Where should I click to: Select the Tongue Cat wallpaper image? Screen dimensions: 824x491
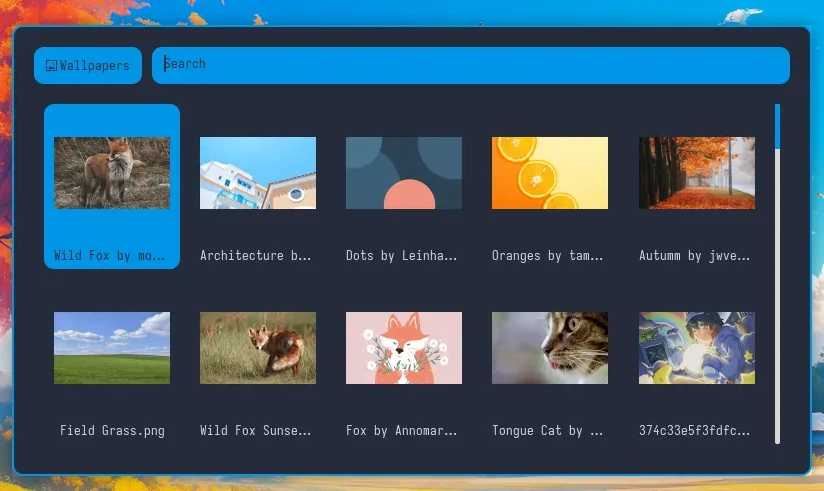[550, 348]
